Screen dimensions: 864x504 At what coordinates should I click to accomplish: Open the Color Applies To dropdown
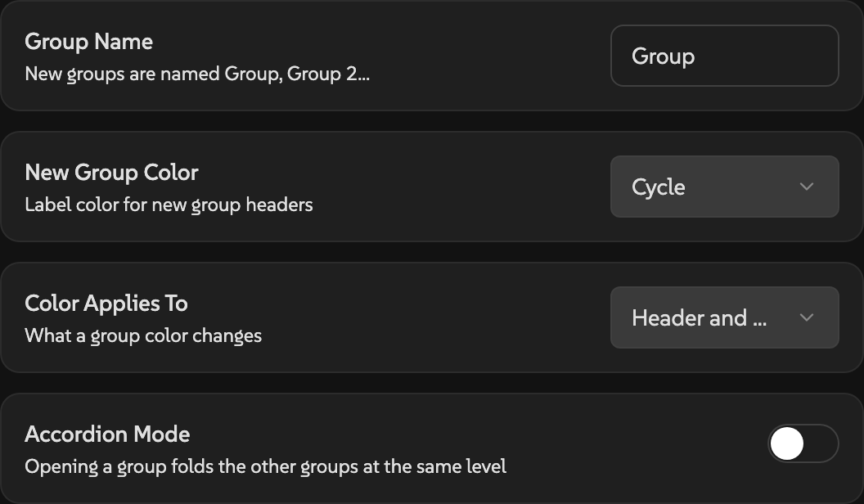point(725,317)
